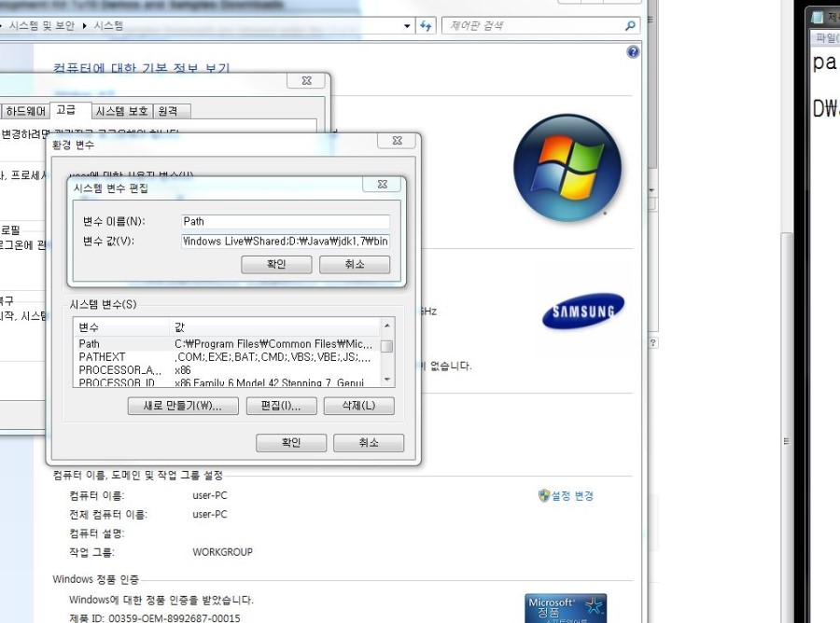Close the 환경 변수 dialog

coord(397,140)
